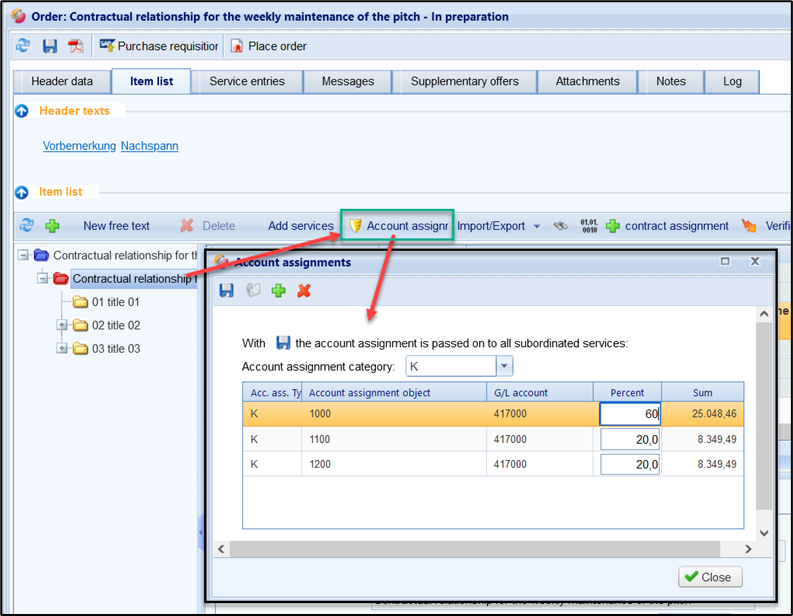Click the Percent field for object 1100
793x616 pixels.
point(630,439)
